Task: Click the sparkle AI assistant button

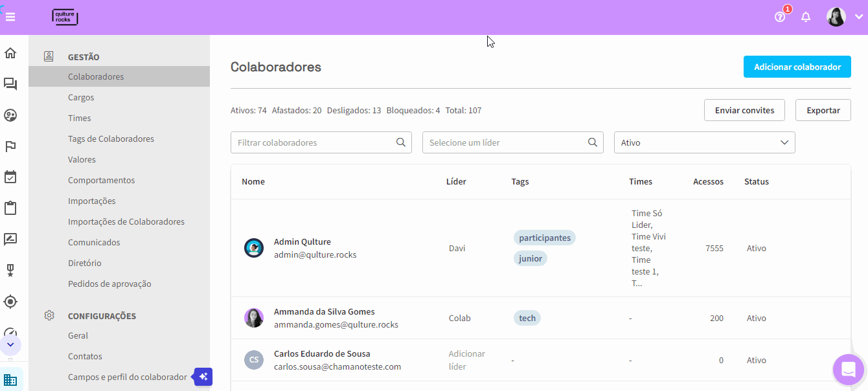Action: click(x=203, y=377)
